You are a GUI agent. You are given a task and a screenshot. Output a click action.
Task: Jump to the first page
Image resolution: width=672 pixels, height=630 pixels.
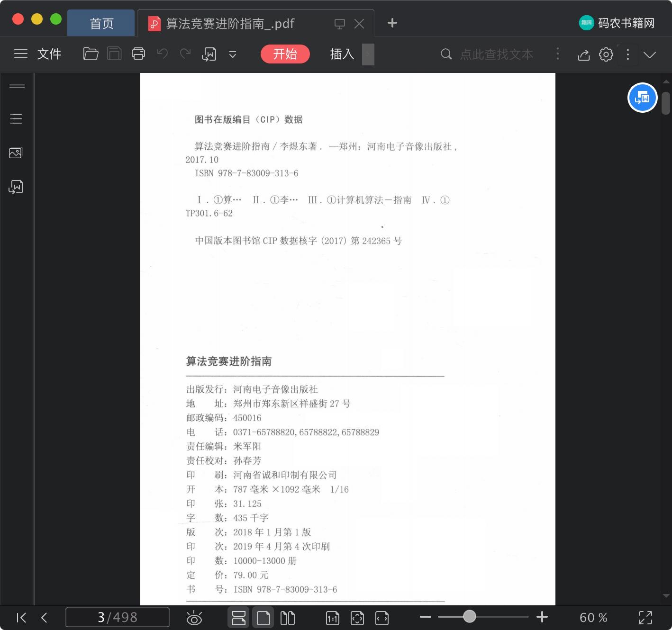tap(21, 618)
